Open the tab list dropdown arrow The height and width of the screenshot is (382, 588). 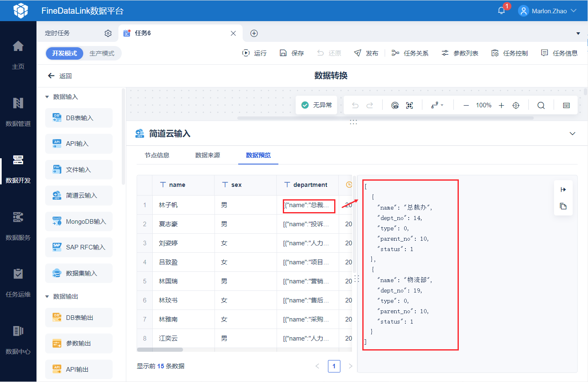click(578, 34)
